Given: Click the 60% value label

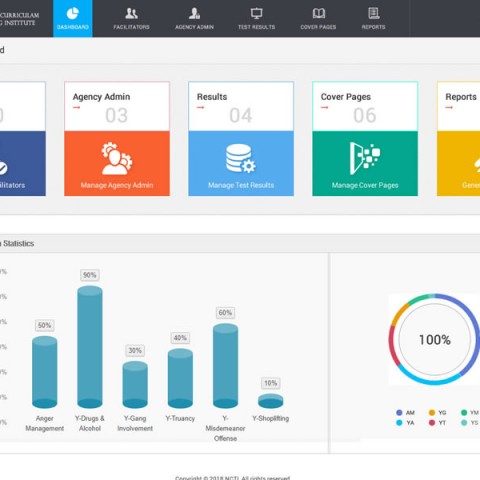Looking at the screenshot, I should point(225,313).
